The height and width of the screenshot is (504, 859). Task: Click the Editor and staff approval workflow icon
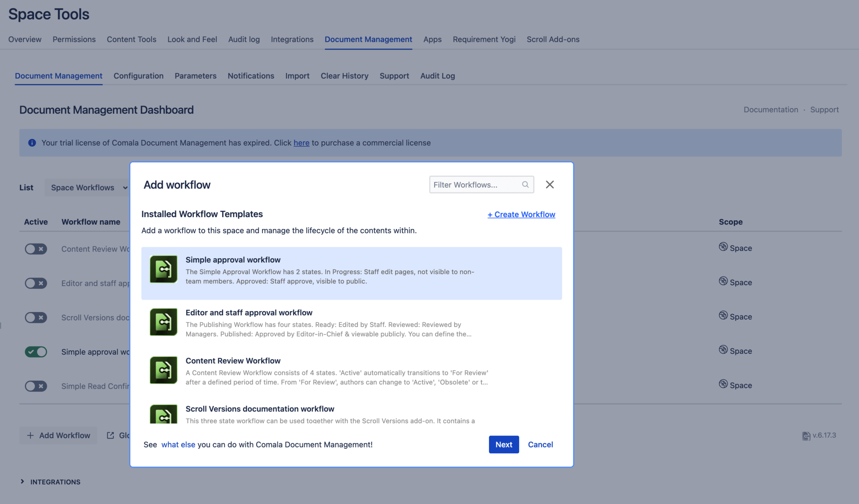point(163,322)
